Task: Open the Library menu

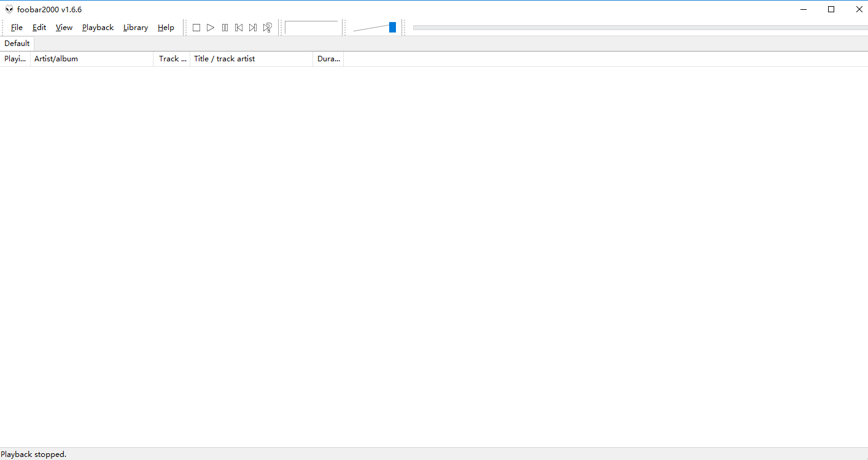Action: click(135, 27)
